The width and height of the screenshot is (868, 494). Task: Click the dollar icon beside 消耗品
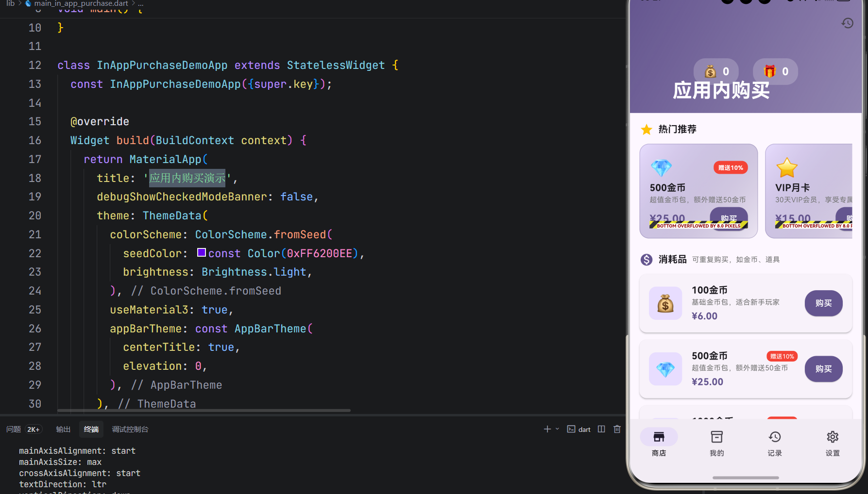[647, 260]
